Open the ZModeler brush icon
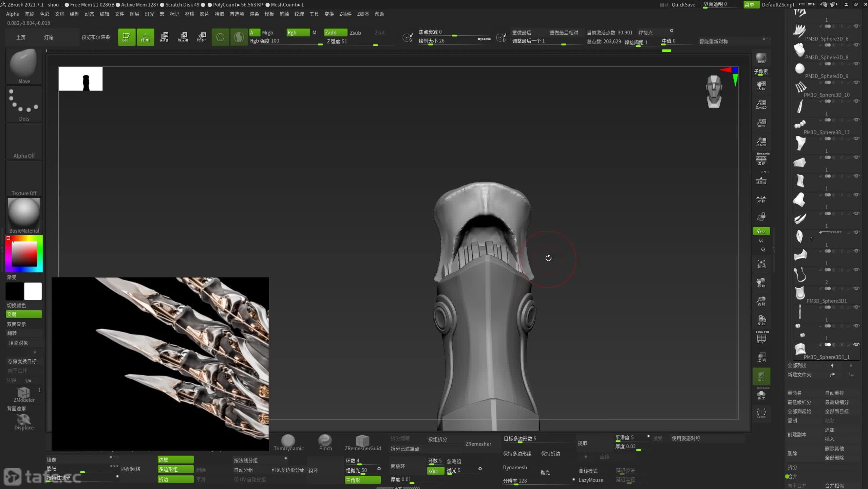This screenshot has width=868, height=489. [x=24, y=395]
